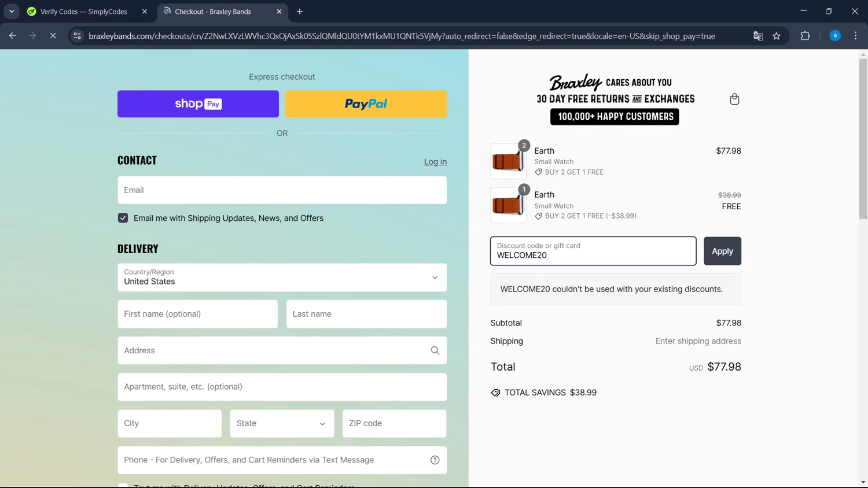Click the tag icon on the $77.98 Earth item
868x488 pixels.
tap(538, 172)
